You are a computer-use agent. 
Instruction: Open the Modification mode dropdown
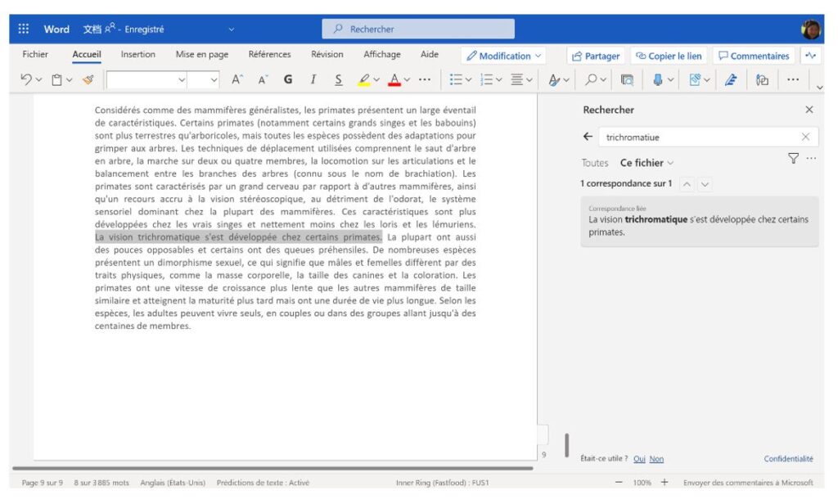(x=502, y=55)
